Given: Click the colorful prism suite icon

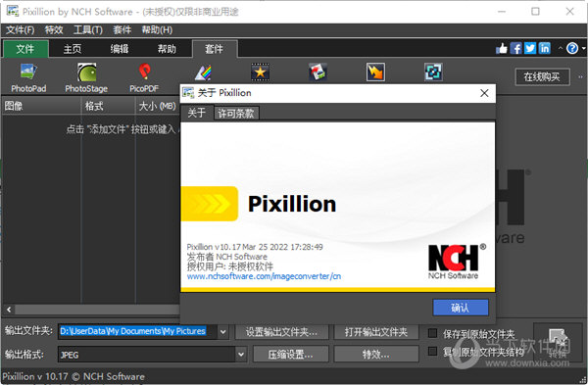Looking at the screenshot, I should (203, 72).
